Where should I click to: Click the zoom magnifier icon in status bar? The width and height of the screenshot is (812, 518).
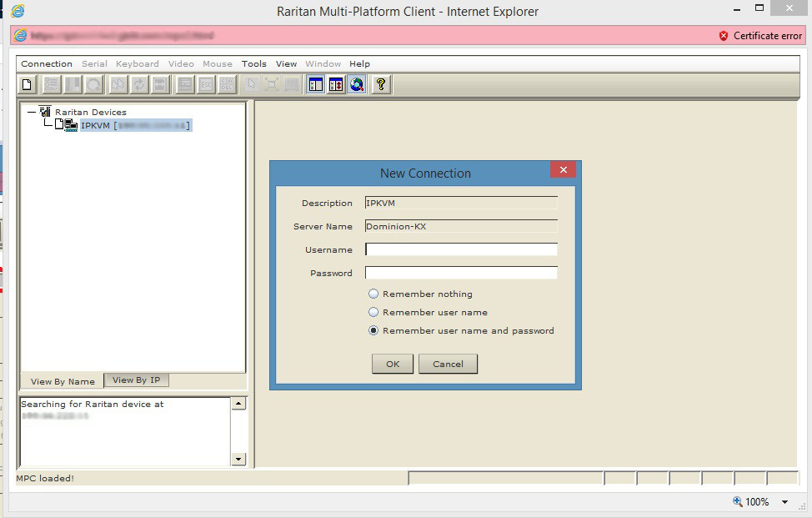(738, 501)
